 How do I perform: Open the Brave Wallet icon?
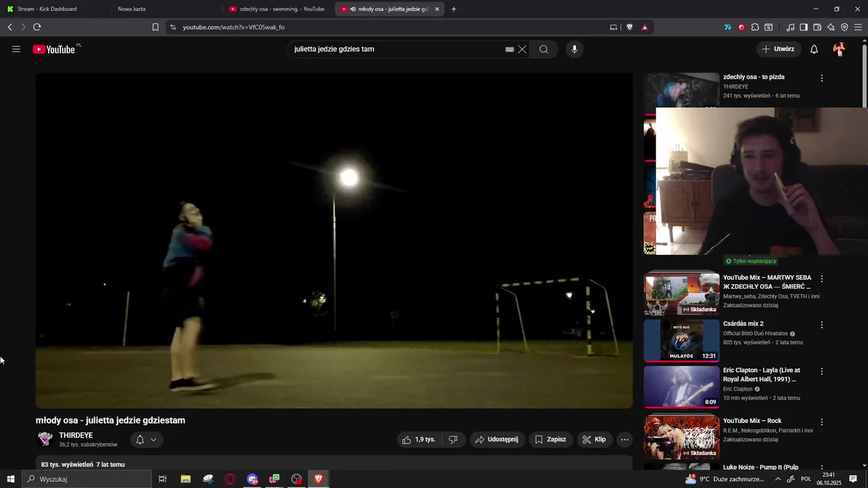point(817,27)
